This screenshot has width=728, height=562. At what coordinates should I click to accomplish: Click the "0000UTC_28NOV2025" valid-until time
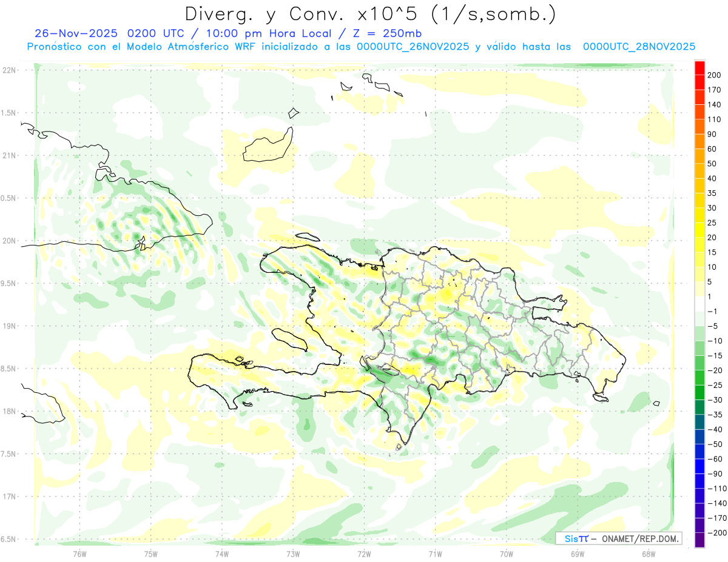pos(639,47)
